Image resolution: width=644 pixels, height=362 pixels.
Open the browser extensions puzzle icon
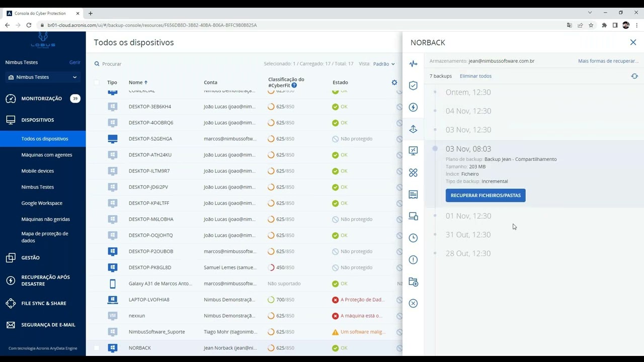click(604, 25)
